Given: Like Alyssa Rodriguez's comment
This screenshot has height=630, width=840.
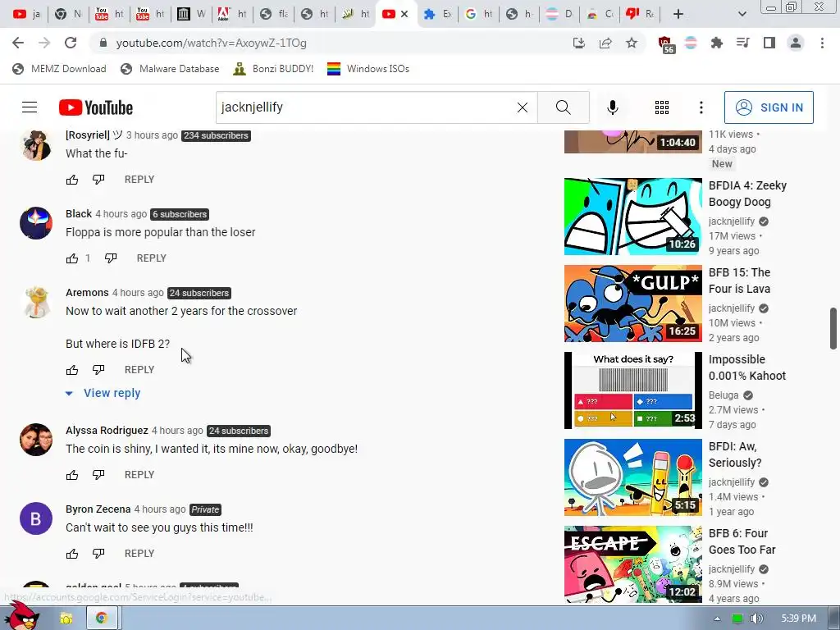Looking at the screenshot, I should [x=72, y=475].
